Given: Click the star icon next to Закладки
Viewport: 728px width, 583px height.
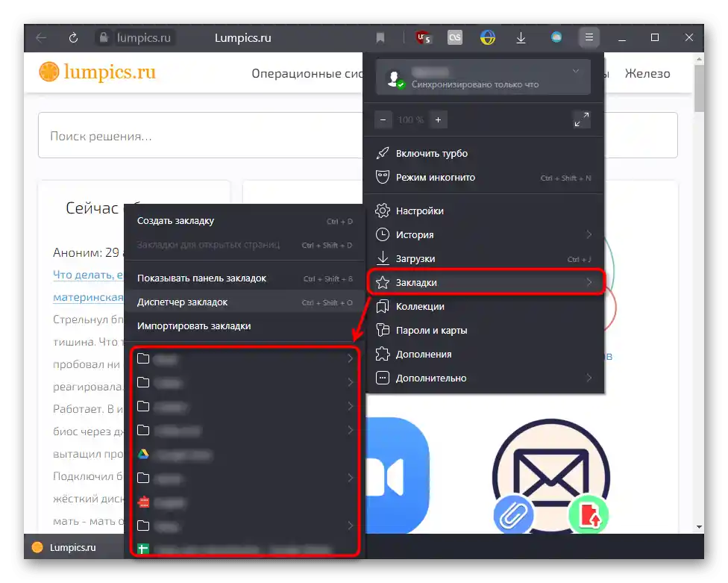Looking at the screenshot, I should 383,282.
